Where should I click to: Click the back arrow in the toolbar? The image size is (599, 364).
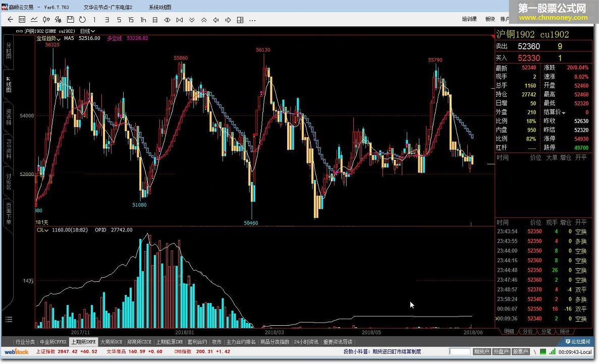tap(10, 20)
